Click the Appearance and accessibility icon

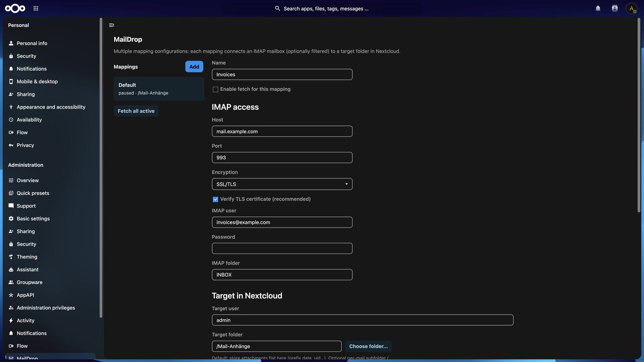pyautogui.click(x=11, y=107)
